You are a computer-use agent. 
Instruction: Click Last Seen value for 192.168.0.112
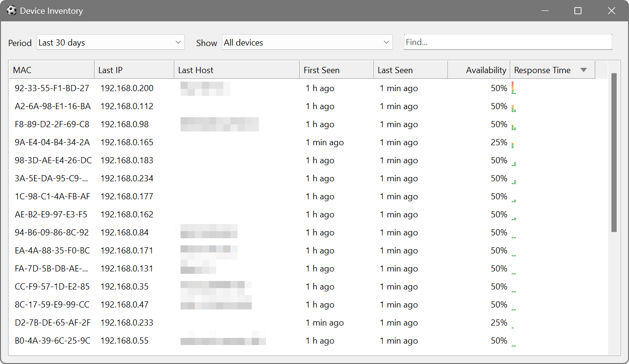399,106
